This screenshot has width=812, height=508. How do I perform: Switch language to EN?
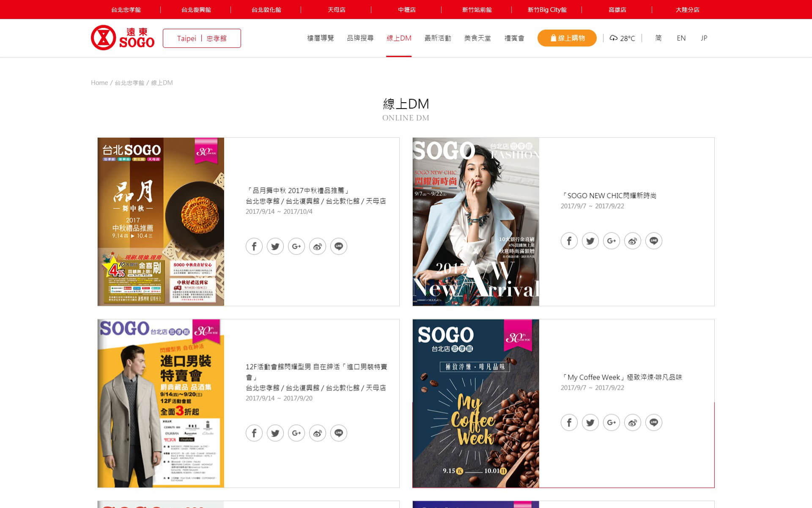681,38
